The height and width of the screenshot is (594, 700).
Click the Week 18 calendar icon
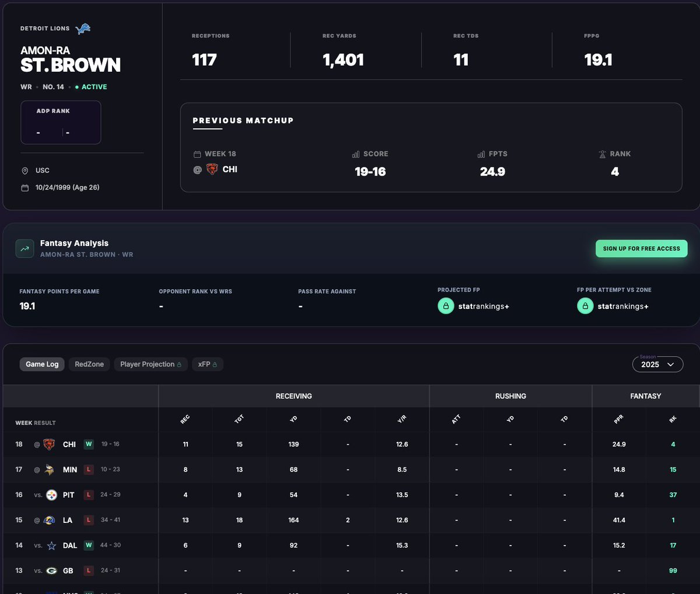point(197,154)
